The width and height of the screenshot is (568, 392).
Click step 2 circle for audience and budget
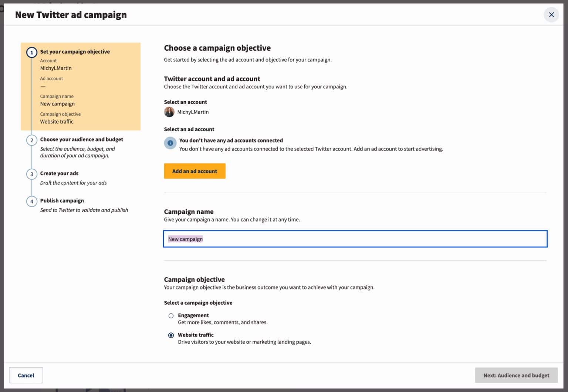[x=32, y=140]
